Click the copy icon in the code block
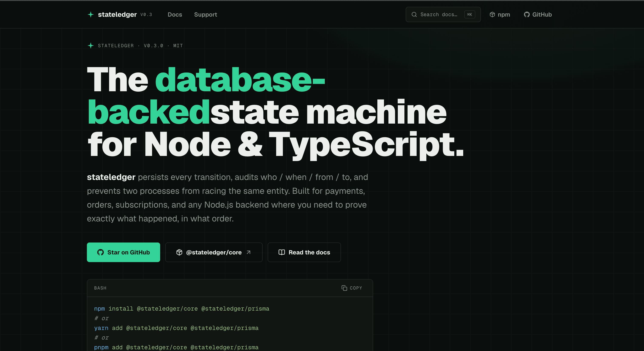 [344, 288]
